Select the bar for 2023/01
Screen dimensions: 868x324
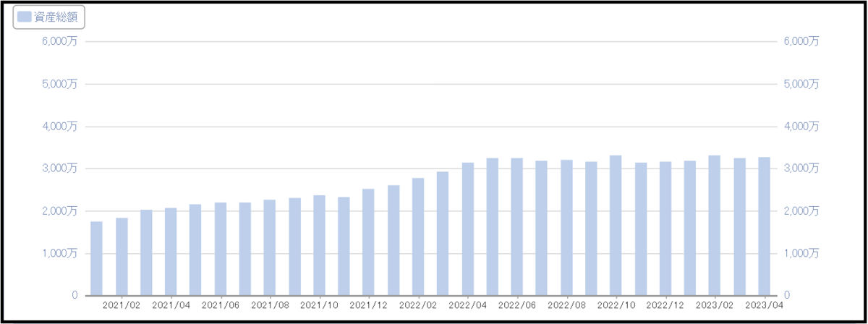point(690,228)
